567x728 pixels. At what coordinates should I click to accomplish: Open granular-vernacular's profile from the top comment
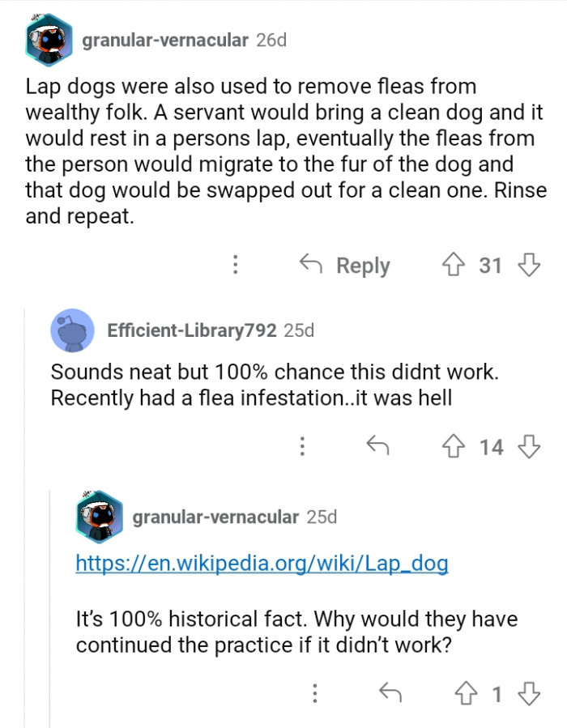click(165, 40)
